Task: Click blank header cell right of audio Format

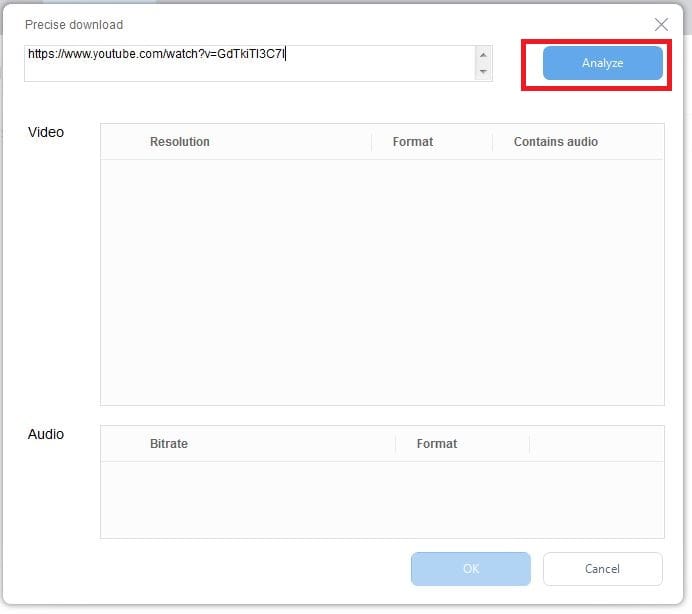Action: (596, 444)
